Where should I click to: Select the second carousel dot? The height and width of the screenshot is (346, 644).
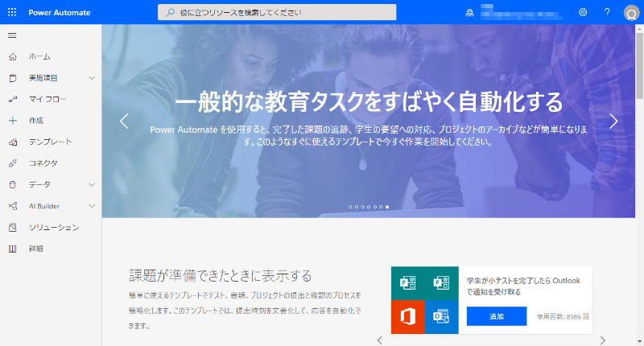pyautogui.click(x=357, y=207)
